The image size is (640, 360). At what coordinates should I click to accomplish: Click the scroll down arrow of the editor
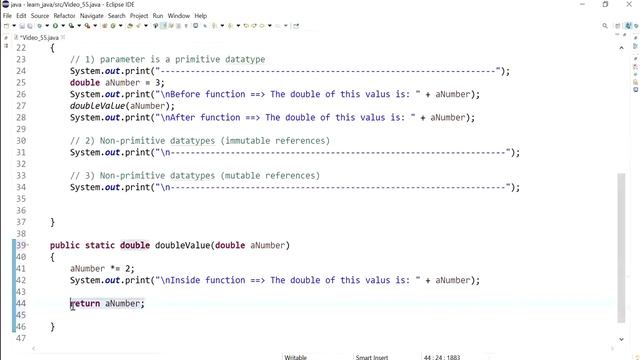[x=621, y=339]
